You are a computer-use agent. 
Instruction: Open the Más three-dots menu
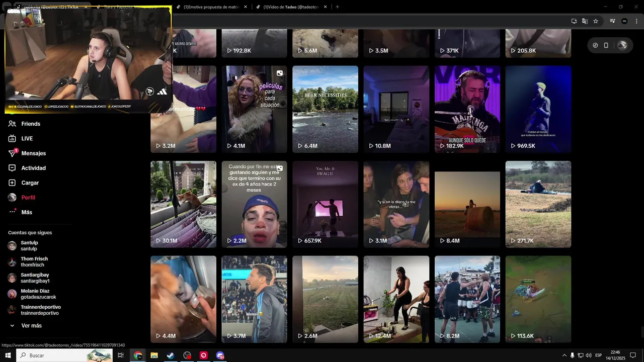tap(12, 212)
